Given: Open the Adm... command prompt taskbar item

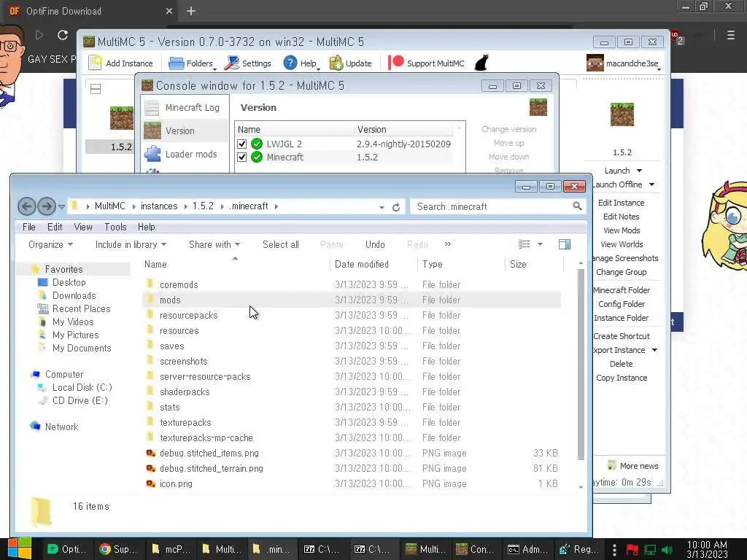Looking at the screenshot, I should [527, 549].
